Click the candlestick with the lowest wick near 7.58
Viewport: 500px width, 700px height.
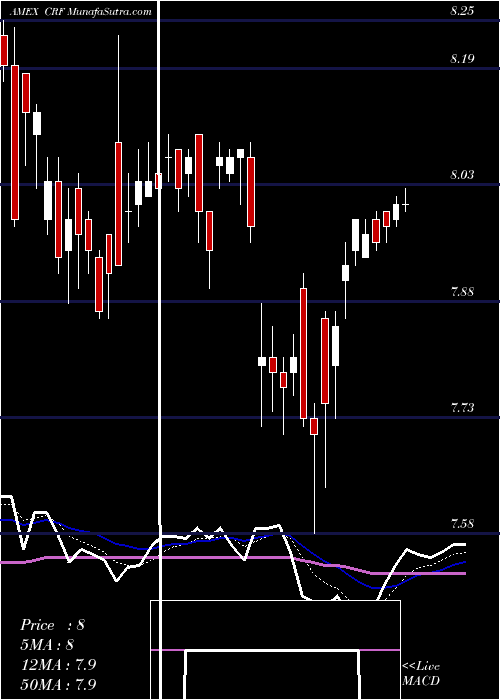click(314, 468)
